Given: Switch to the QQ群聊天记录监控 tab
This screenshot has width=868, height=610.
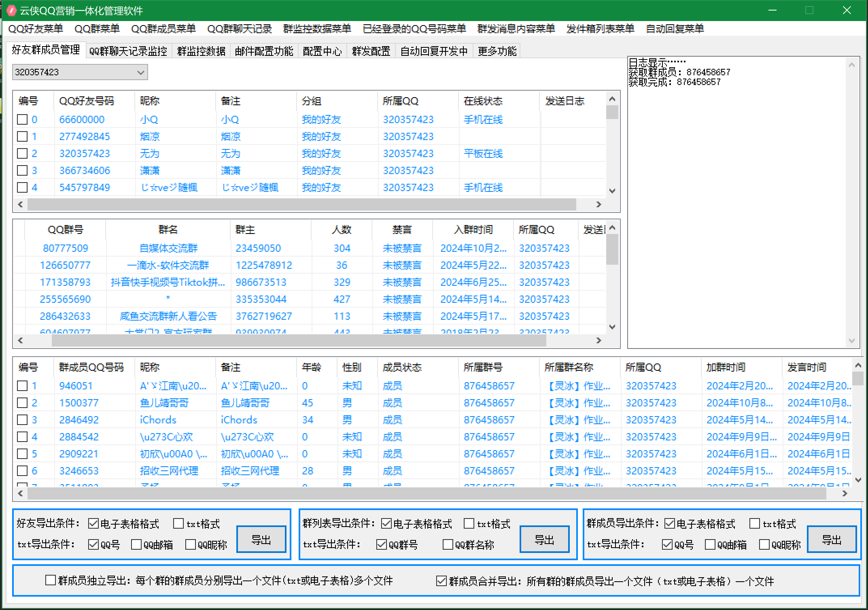Looking at the screenshot, I should pyautogui.click(x=128, y=51).
